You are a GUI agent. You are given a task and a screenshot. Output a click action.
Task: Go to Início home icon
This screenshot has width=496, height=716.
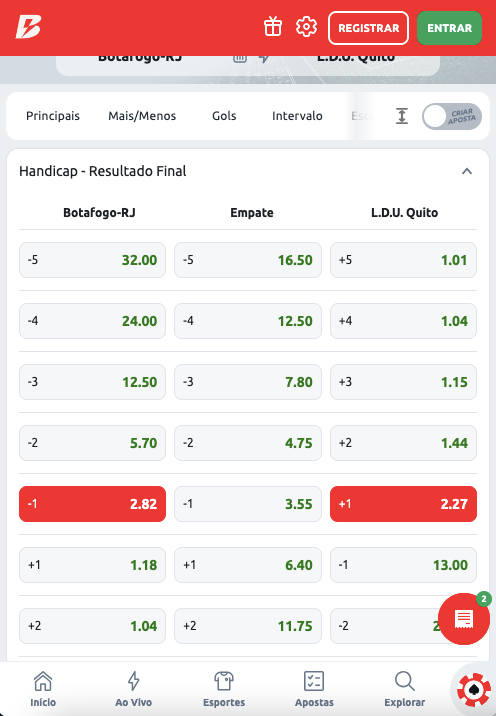tap(43, 689)
